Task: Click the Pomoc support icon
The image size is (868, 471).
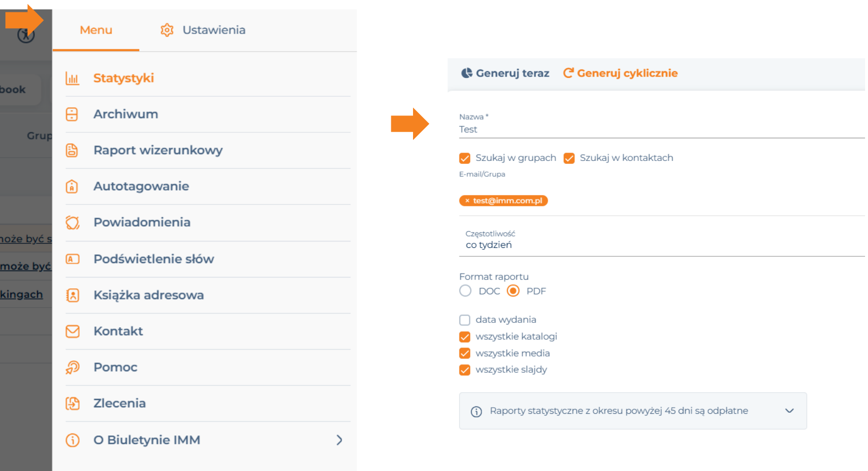Action: [x=73, y=367]
